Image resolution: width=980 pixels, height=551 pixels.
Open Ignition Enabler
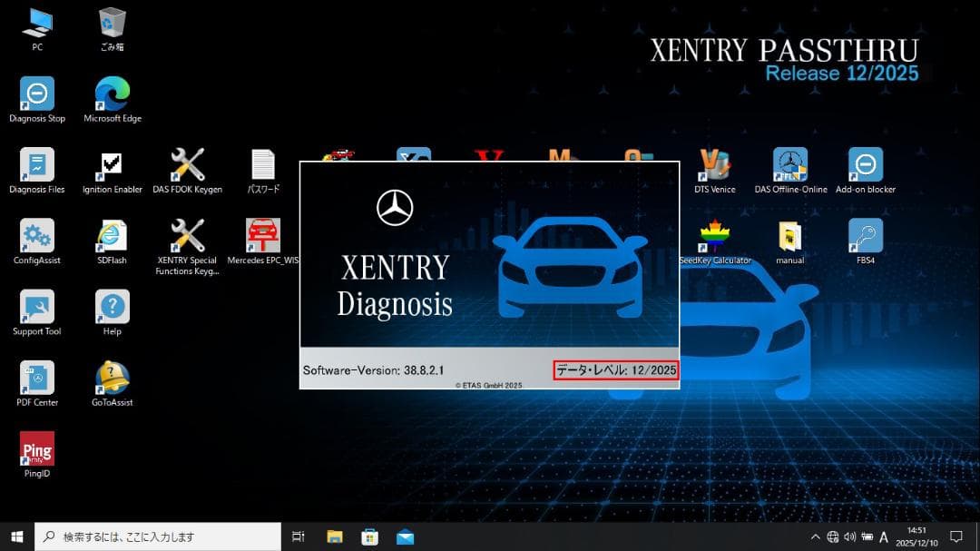tap(112, 165)
